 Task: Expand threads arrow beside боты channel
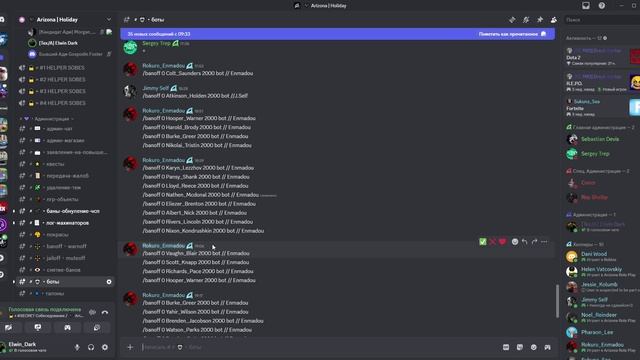[14, 282]
